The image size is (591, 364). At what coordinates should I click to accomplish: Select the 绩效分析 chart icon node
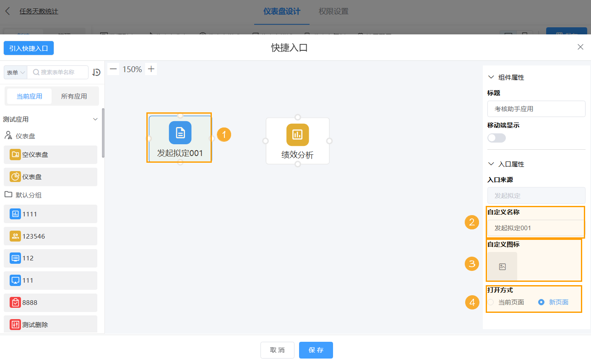tap(297, 134)
